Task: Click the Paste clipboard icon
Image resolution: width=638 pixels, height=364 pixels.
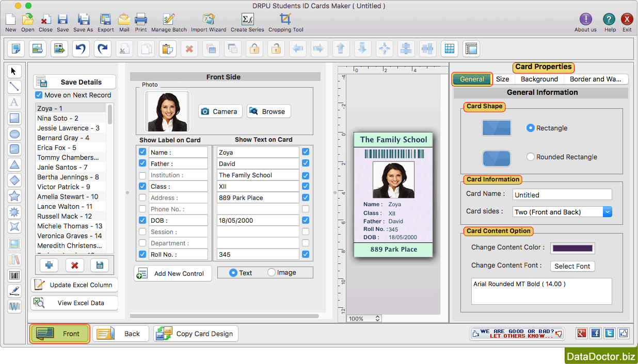Action: point(168,49)
